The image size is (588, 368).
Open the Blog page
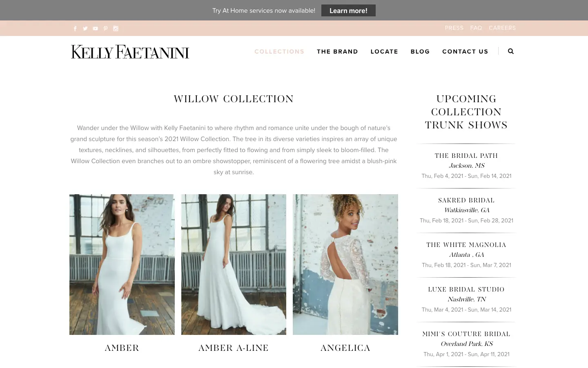[420, 52]
